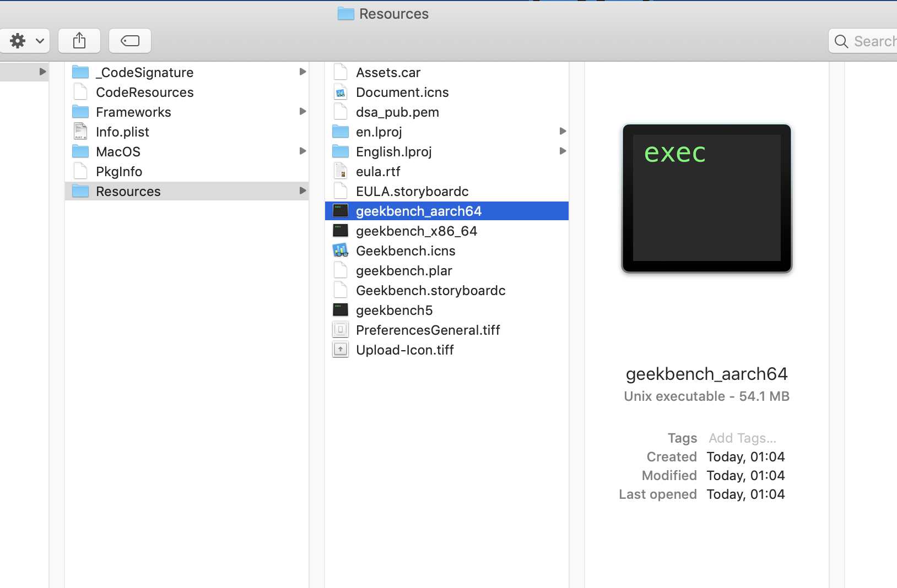897x588 pixels.
Task: Expand the _CodeSignature folder arrow
Action: coord(302,72)
